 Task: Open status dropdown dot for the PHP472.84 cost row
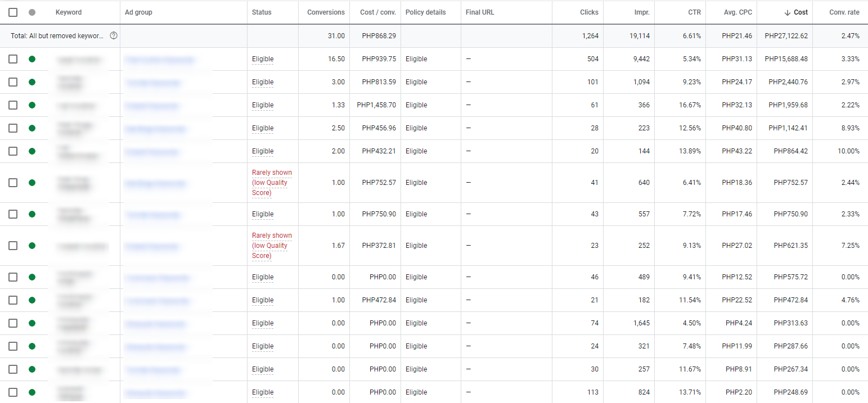coord(32,300)
